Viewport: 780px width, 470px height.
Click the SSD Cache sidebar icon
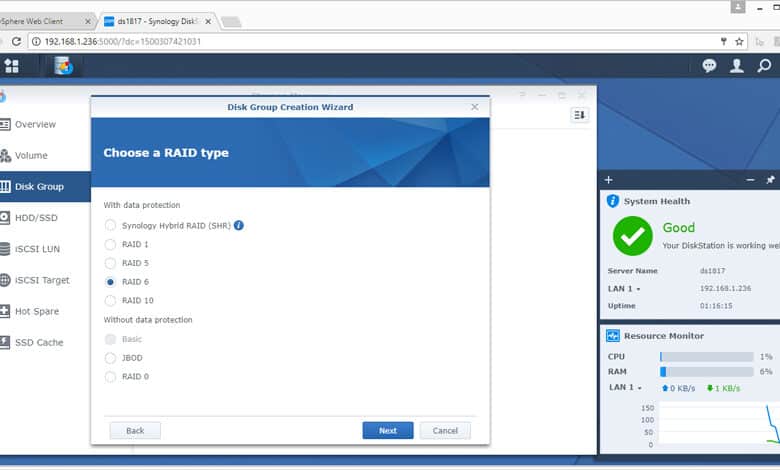pos(5,343)
